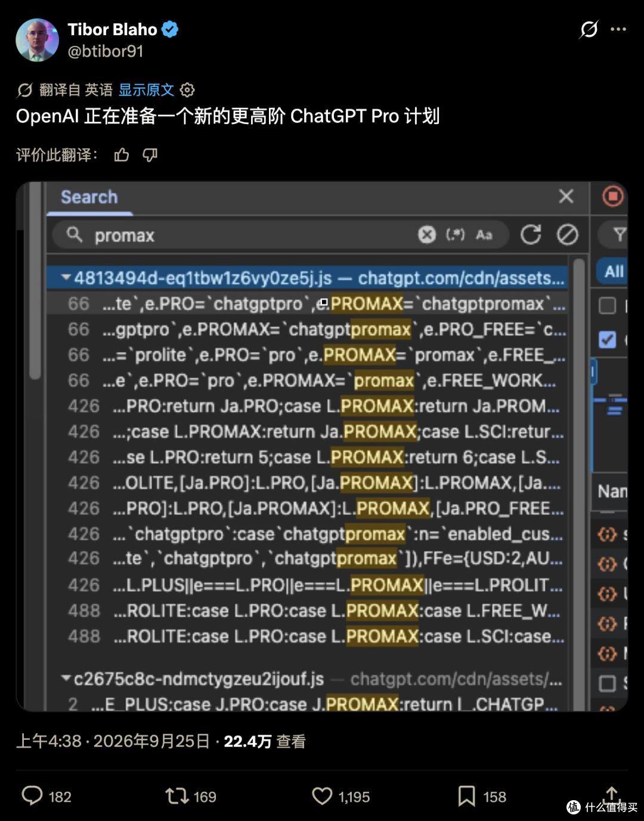Repost the tweet showing 169
644x821 pixels.
pos(177,796)
